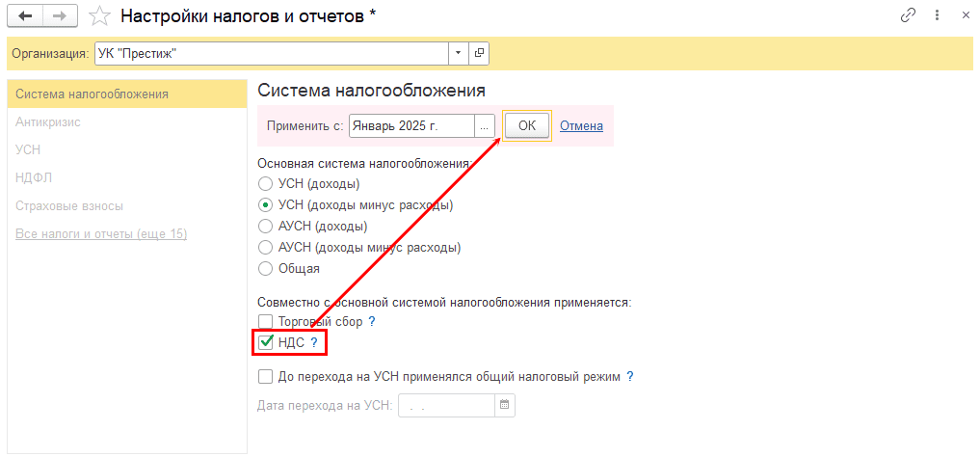Add page to favorites with star icon
Screen dimensions: 980x457
click(x=98, y=15)
